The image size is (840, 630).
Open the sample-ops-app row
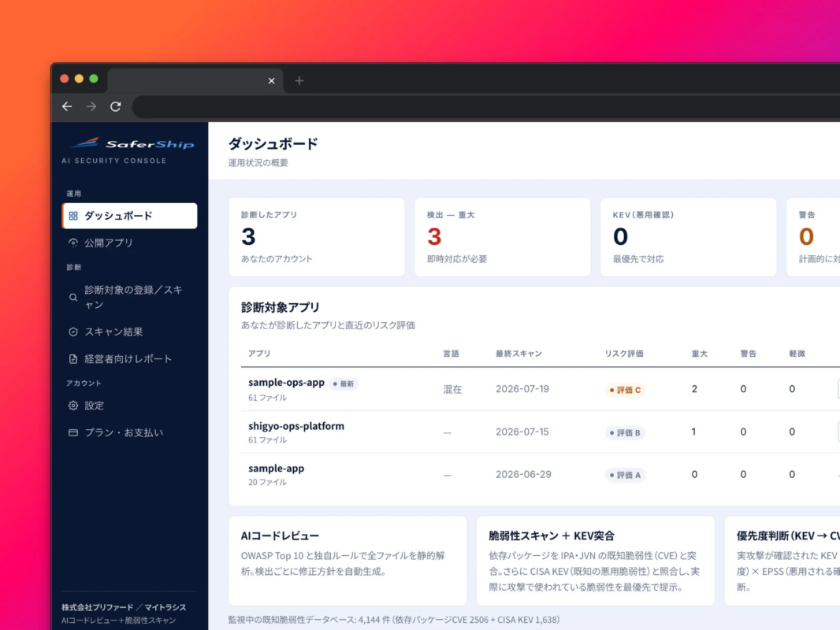point(540,389)
